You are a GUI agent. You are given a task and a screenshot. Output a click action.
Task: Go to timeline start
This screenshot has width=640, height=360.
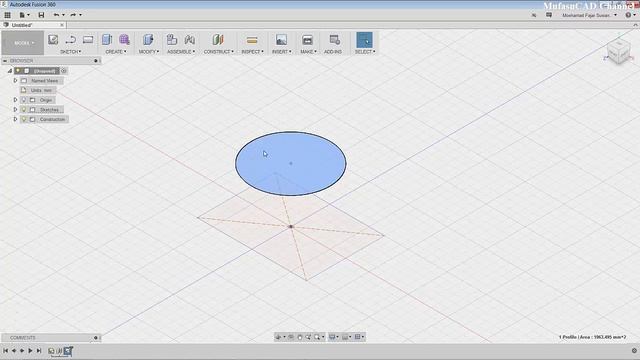(x=5, y=351)
